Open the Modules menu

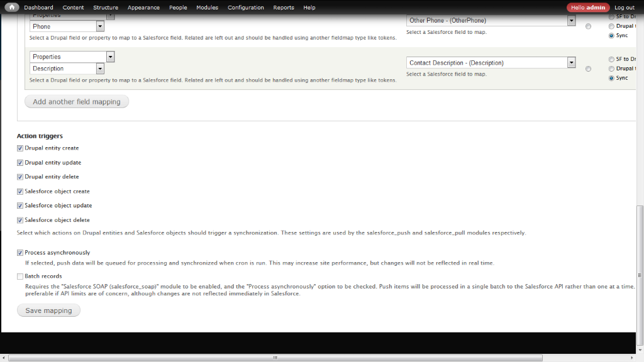tap(207, 8)
